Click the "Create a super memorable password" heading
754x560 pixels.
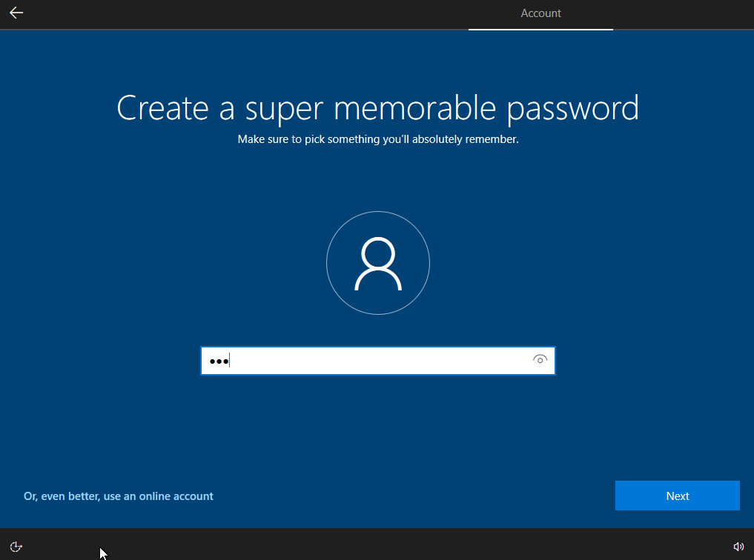click(x=377, y=108)
